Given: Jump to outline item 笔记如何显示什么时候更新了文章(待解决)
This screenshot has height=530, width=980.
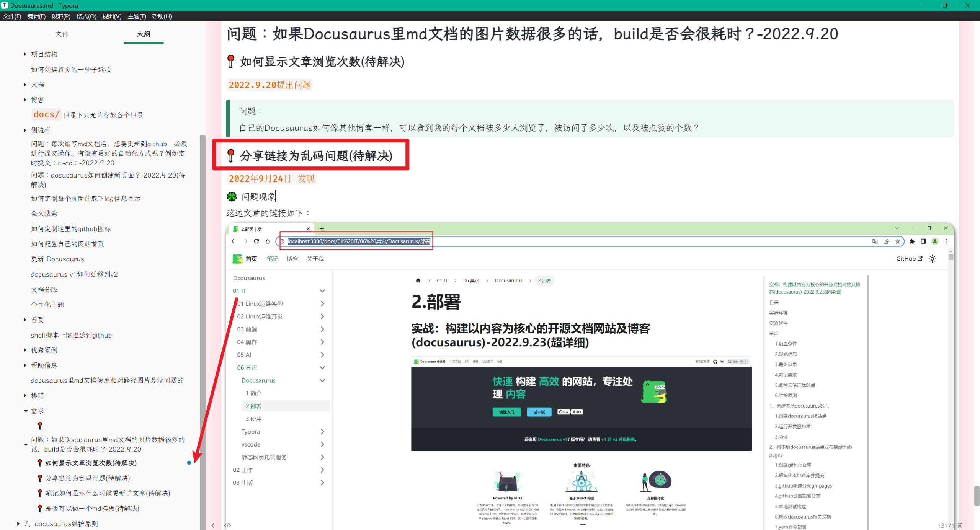Looking at the screenshot, I should point(108,493).
